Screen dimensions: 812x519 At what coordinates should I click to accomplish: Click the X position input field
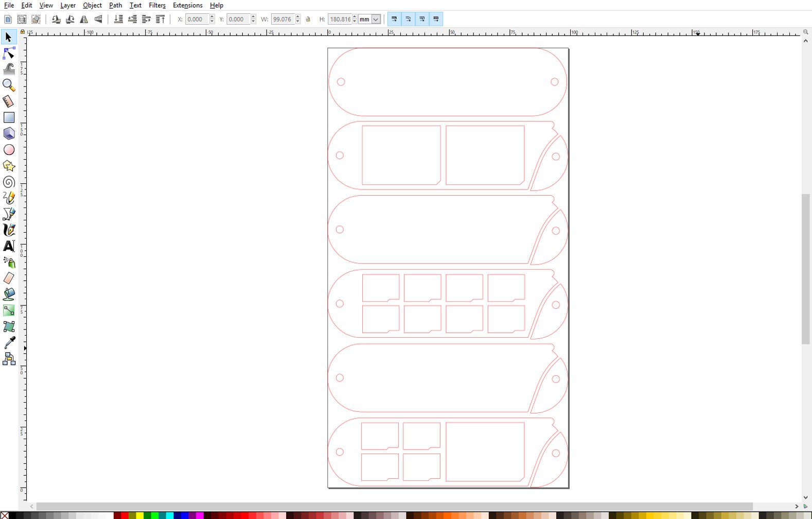(196, 20)
